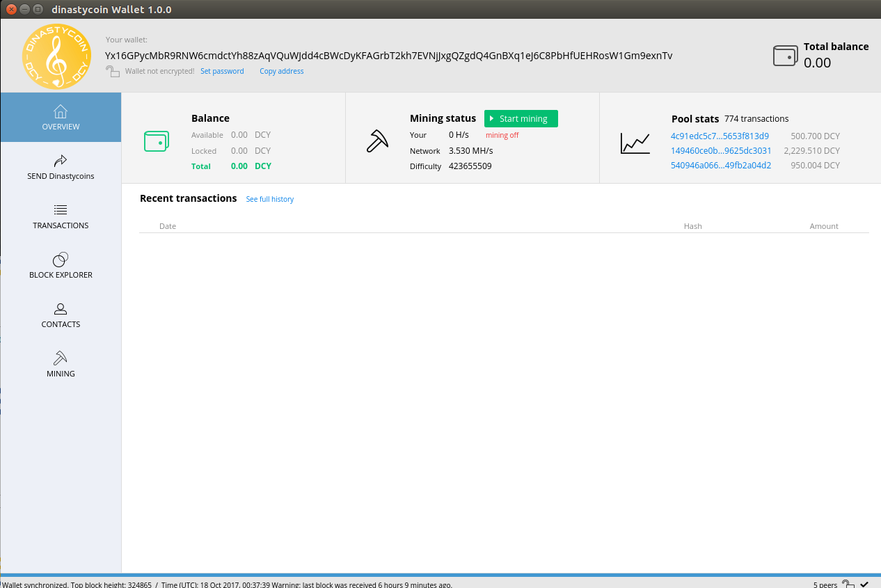Switch to the MINING label in sidebar
The width and height of the screenshot is (881, 588).
click(x=61, y=374)
